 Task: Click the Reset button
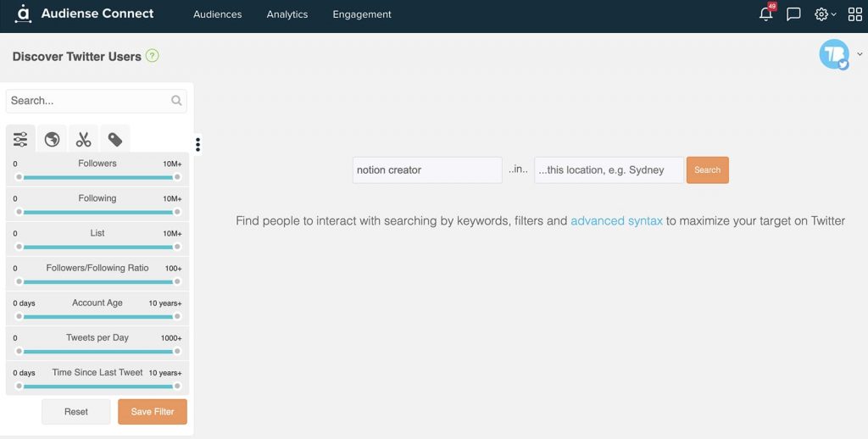click(x=75, y=412)
